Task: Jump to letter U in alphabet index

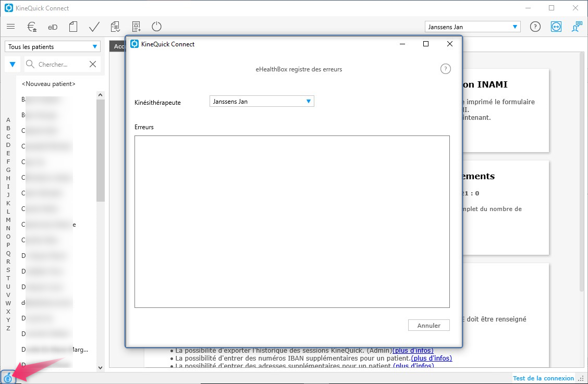Action: point(8,287)
